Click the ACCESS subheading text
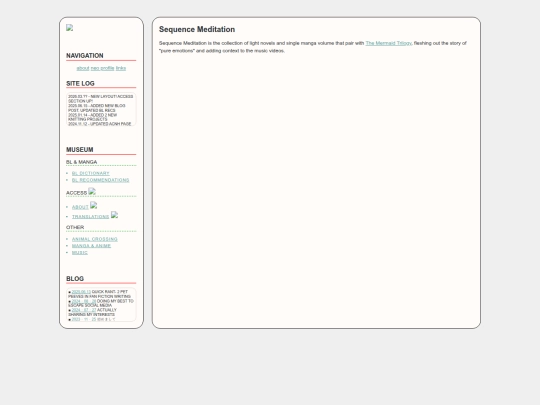The height and width of the screenshot is (405, 540). [x=76, y=193]
